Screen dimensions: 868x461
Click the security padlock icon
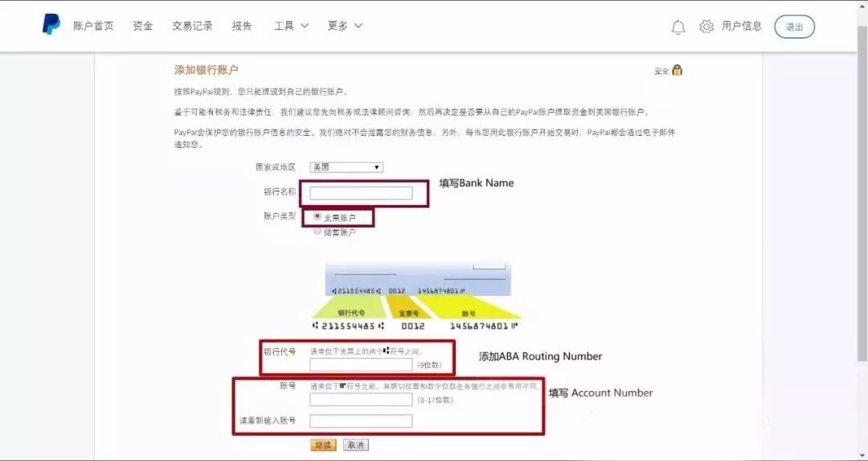coord(677,70)
